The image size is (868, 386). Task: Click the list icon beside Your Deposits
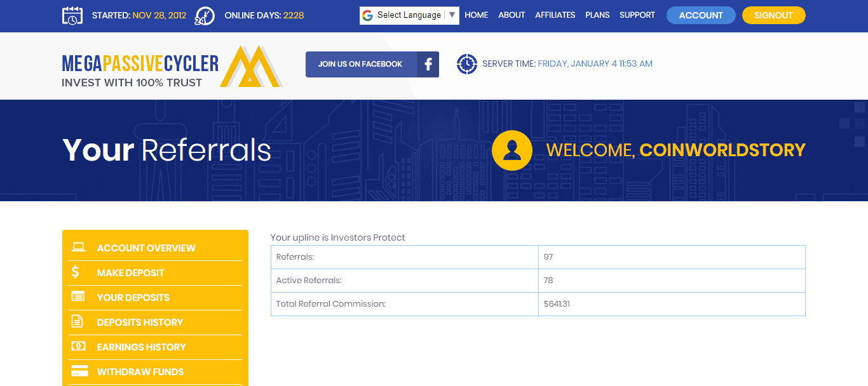click(78, 296)
